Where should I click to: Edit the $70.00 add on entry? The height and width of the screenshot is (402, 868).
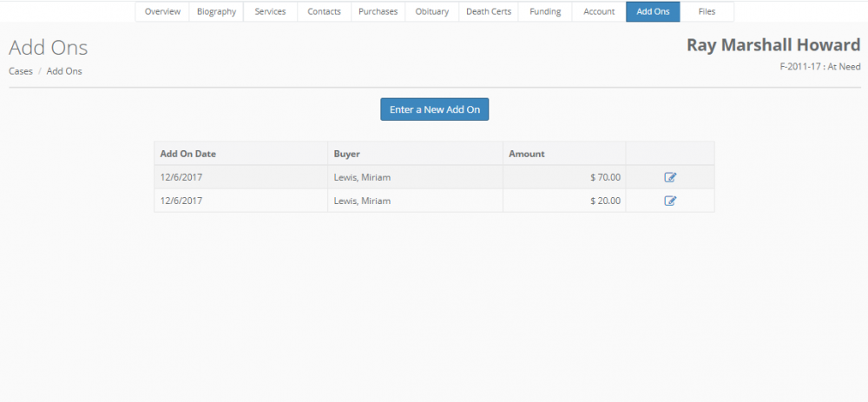pos(670,177)
